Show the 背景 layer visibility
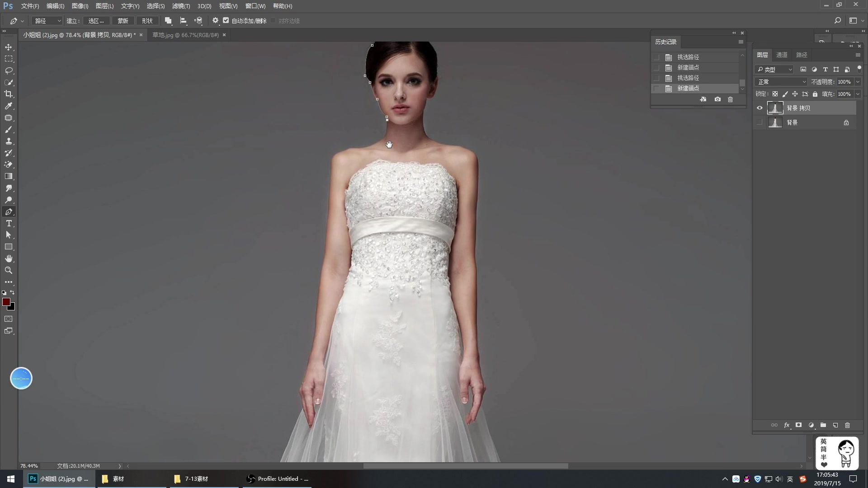The width and height of the screenshot is (868, 488). point(759,122)
